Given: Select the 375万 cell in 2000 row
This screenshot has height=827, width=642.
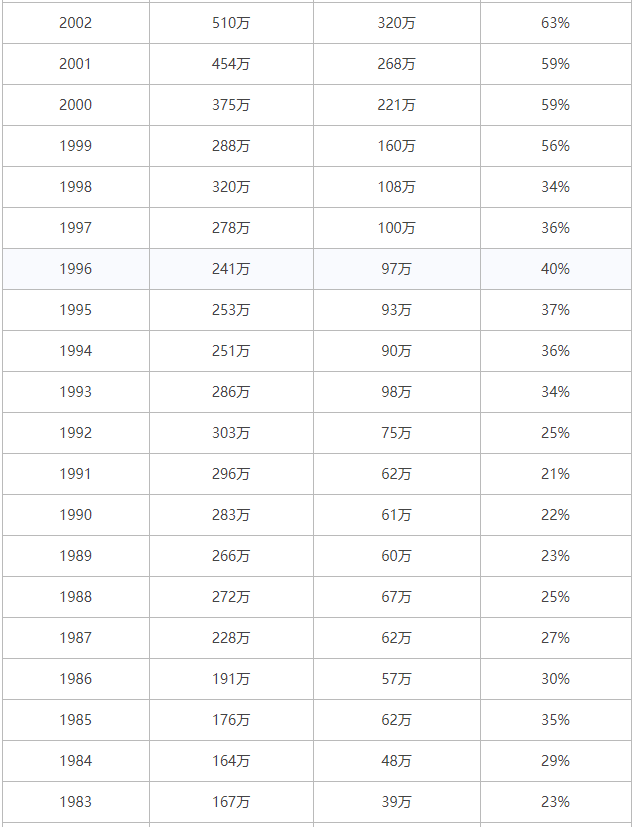Looking at the screenshot, I should click(x=231, y=105).
